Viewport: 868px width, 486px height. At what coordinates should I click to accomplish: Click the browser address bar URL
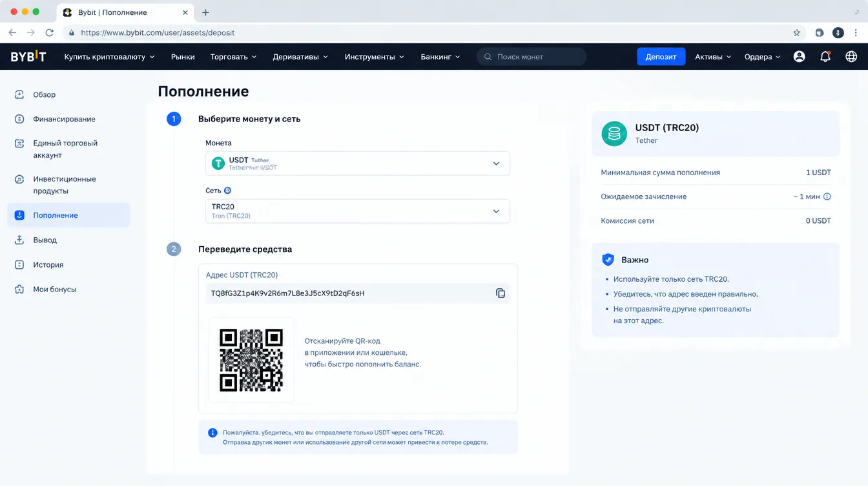pyautogui.click(x=158, y=32)
